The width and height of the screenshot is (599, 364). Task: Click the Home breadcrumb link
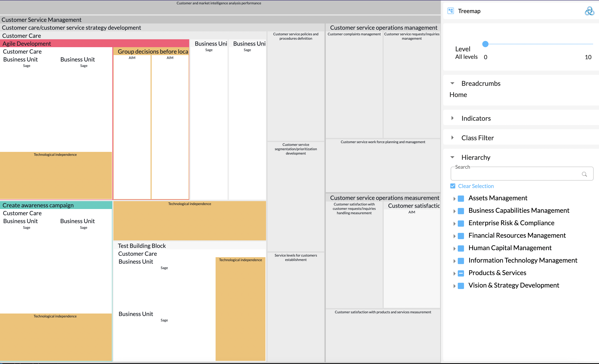point(458,95)
